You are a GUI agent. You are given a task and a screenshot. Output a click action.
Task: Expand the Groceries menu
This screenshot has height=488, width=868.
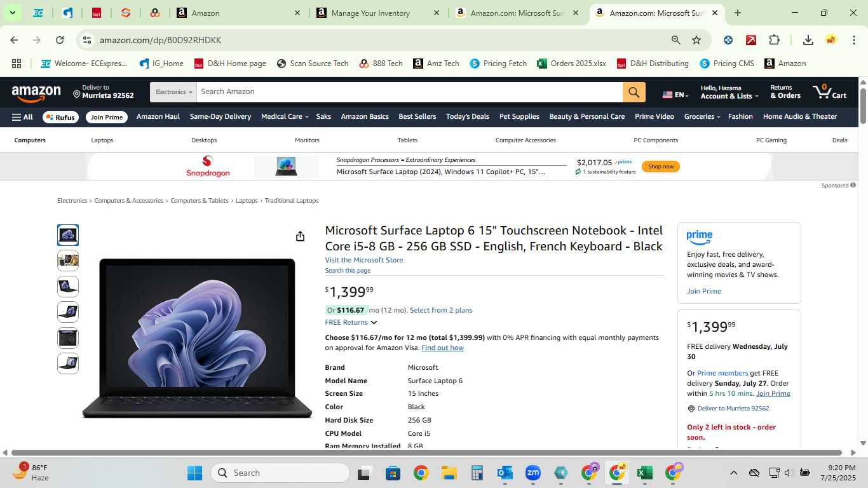(x=702, y=117)
